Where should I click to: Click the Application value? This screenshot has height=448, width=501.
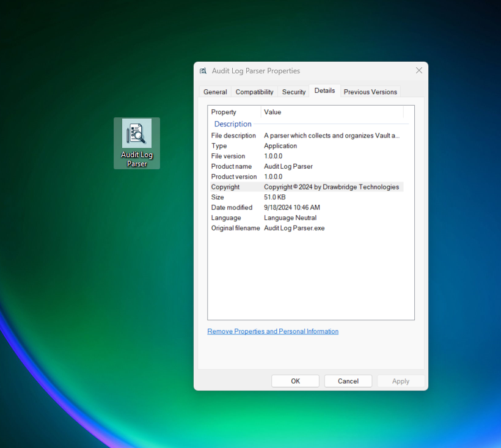pos(280,145)
